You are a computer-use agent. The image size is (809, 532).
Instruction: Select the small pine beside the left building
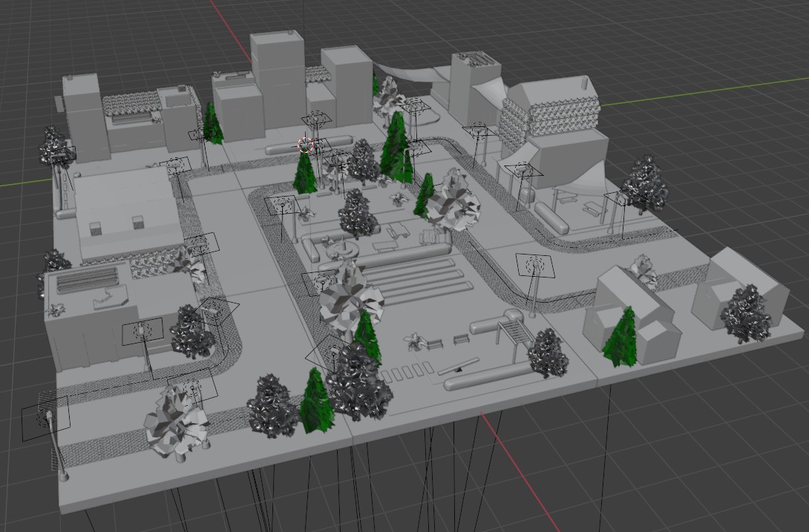point(212,125)
